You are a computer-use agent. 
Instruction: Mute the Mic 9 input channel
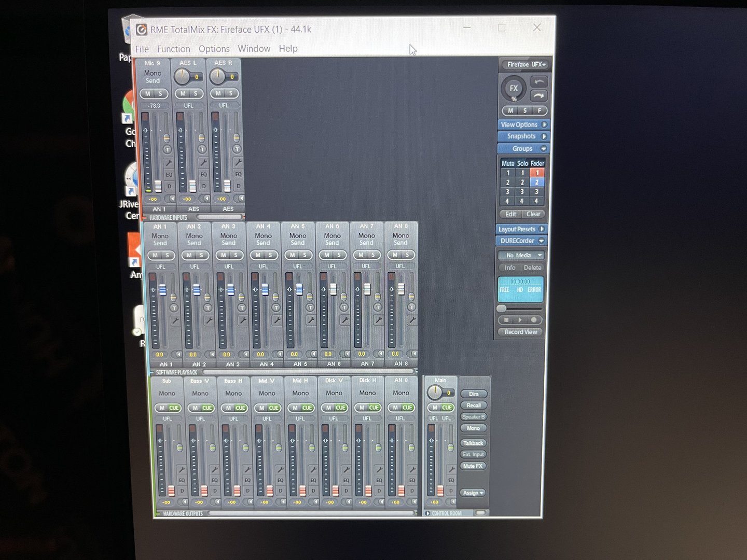click(148, 94)
